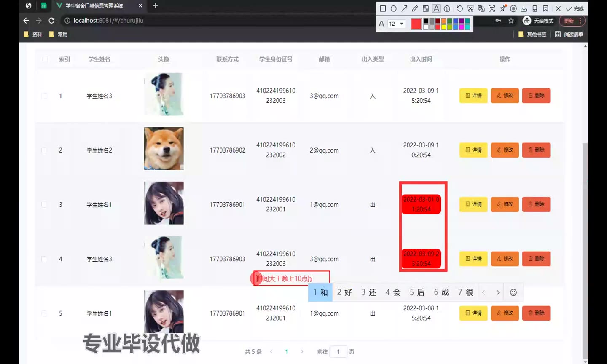607x364 pixels.
Task: Choose the pencil drawing tool
Action: (x=415, y=8)
